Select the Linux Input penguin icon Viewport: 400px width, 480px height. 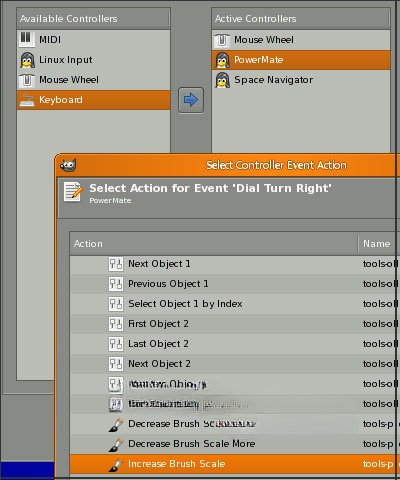point(27,60)
